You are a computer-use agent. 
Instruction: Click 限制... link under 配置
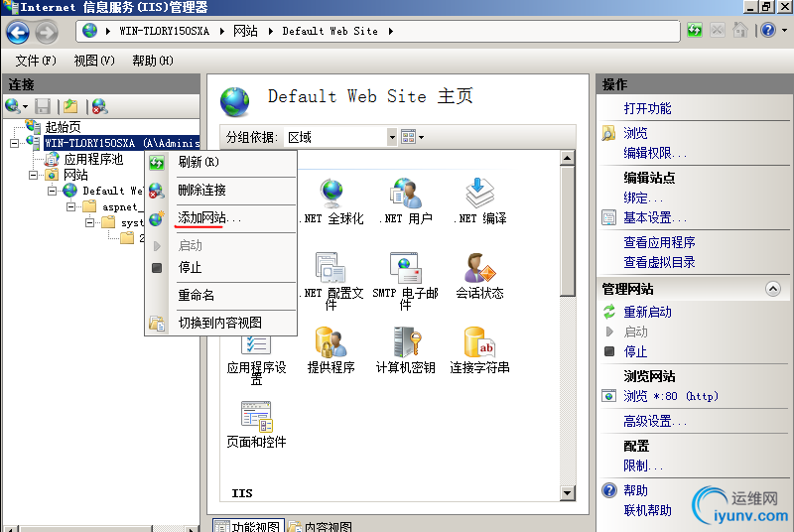point(642,465)
